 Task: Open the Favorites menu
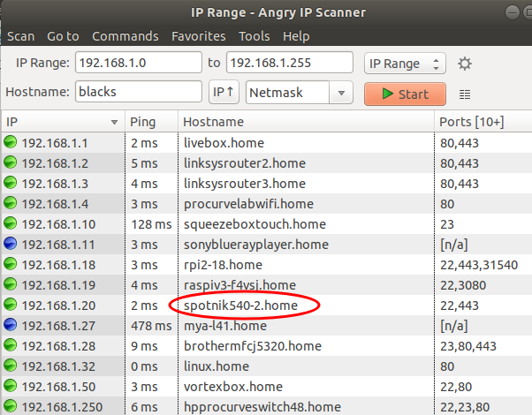coord(199,36)
